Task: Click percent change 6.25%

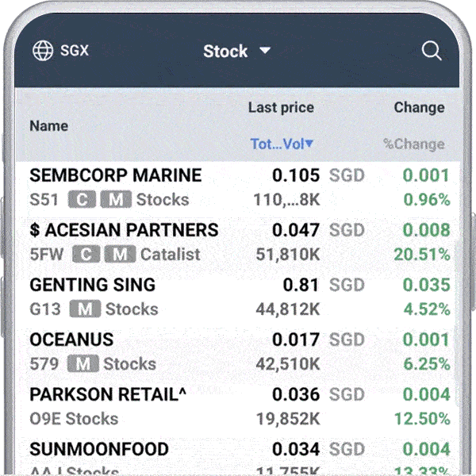Action: [x=427, y=363]
